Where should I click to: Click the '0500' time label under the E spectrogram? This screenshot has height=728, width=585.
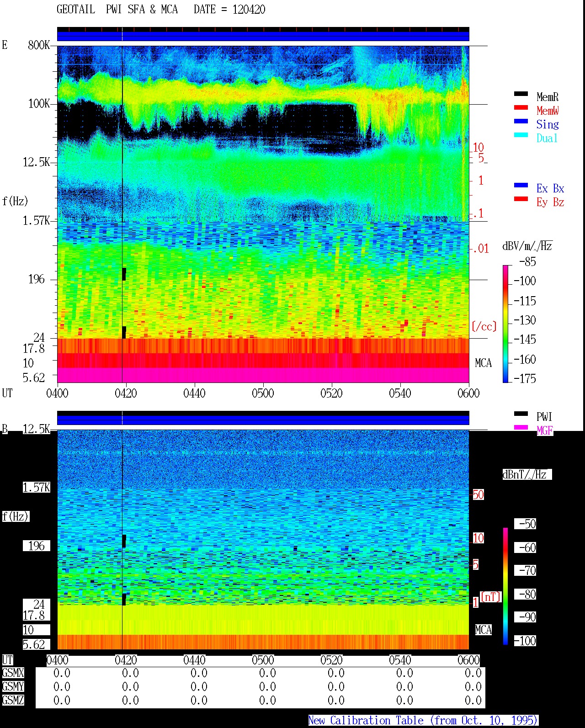(263, 393)
